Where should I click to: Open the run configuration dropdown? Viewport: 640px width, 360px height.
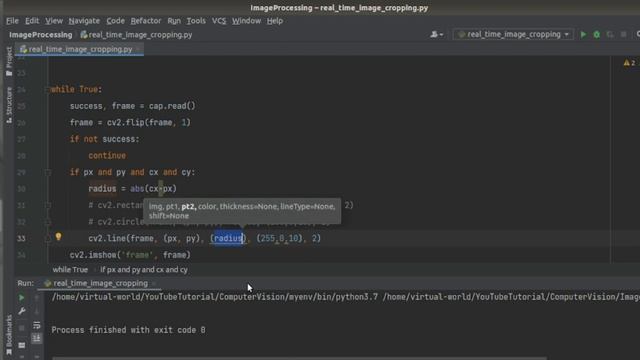pyautogui.click(x=513, y=35)
